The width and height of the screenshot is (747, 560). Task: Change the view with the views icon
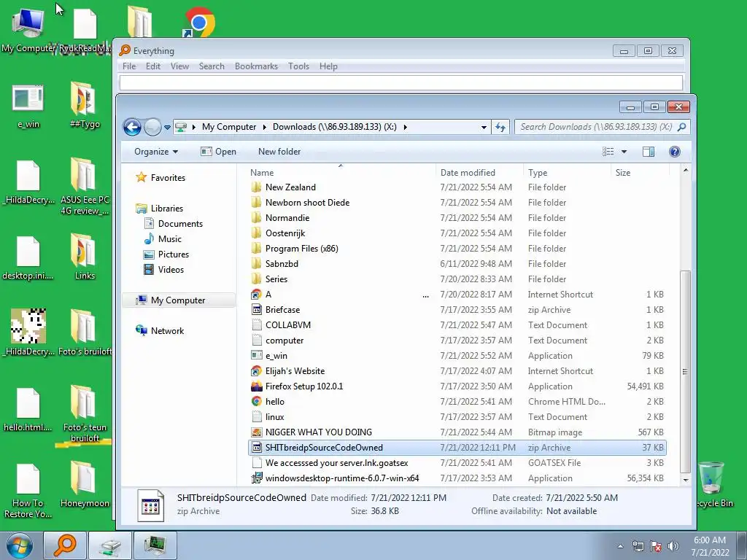[608, 152]
